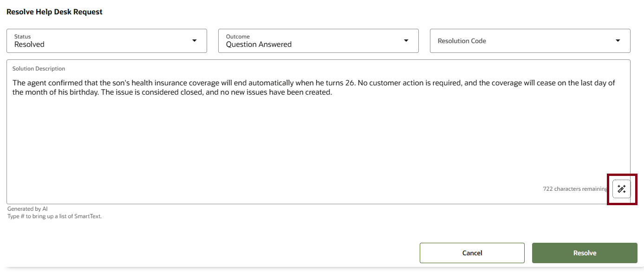The height and width of the screenshot is (272, 644).
Task: Click the Solution Description label
Action: point(39,69)
